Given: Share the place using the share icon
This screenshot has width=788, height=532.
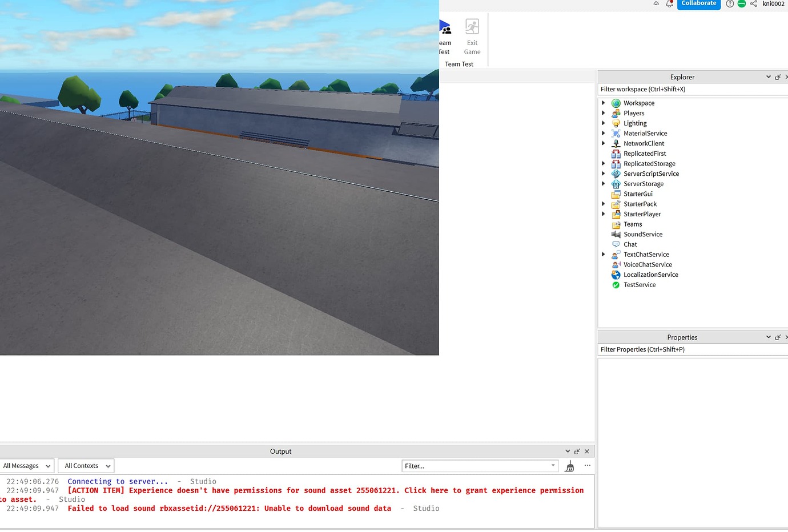Looking at the screenshot, I should pos(753,4).
